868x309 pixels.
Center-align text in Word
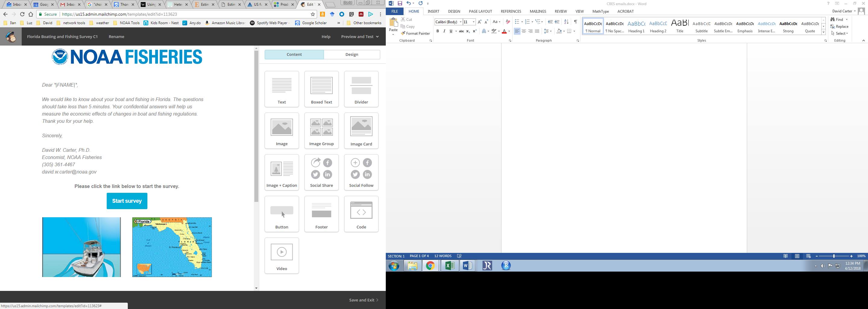tap(524, 31)
